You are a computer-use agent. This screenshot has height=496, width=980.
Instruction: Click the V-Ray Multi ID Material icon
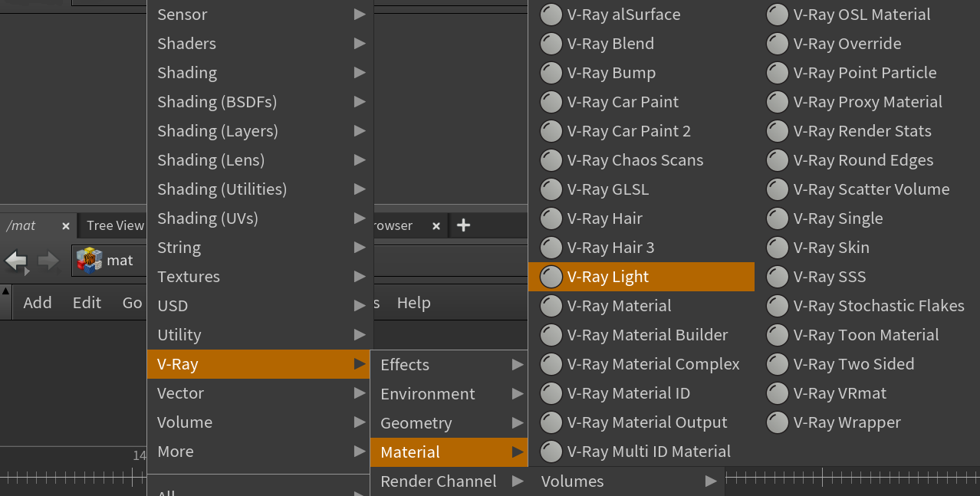pos(551,452)
